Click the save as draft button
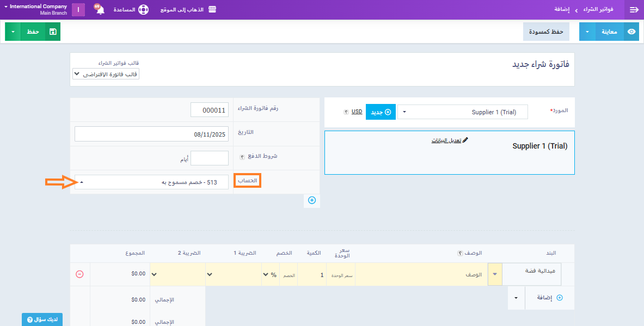This screenshot has height=326, width=644. point(546,32)
